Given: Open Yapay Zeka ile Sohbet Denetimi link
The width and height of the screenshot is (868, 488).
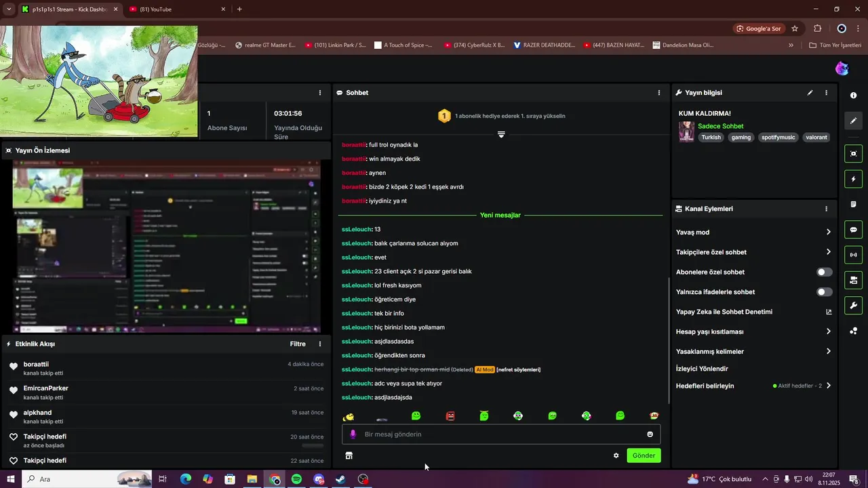Looking at the screenshot, I should [753, 312].
